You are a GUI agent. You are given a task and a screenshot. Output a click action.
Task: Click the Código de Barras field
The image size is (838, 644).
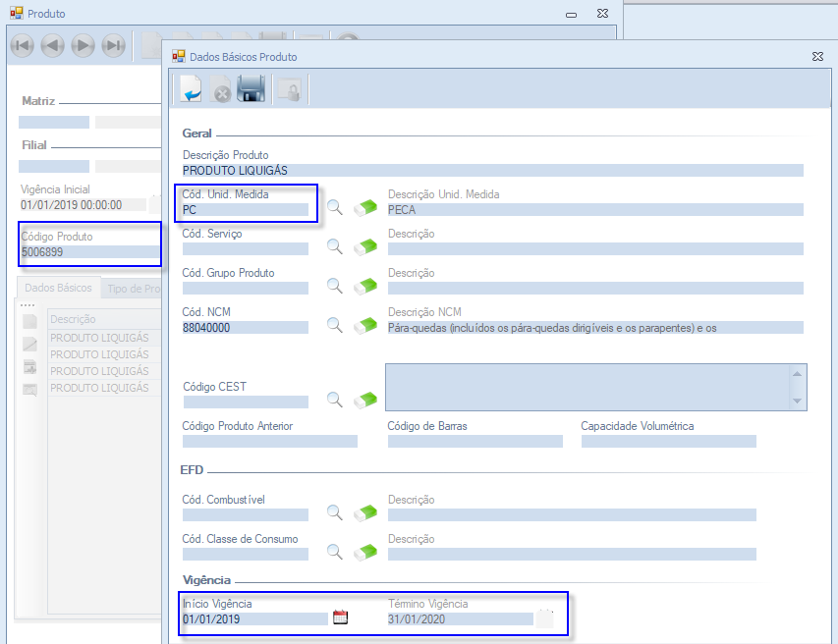point(475,442)
